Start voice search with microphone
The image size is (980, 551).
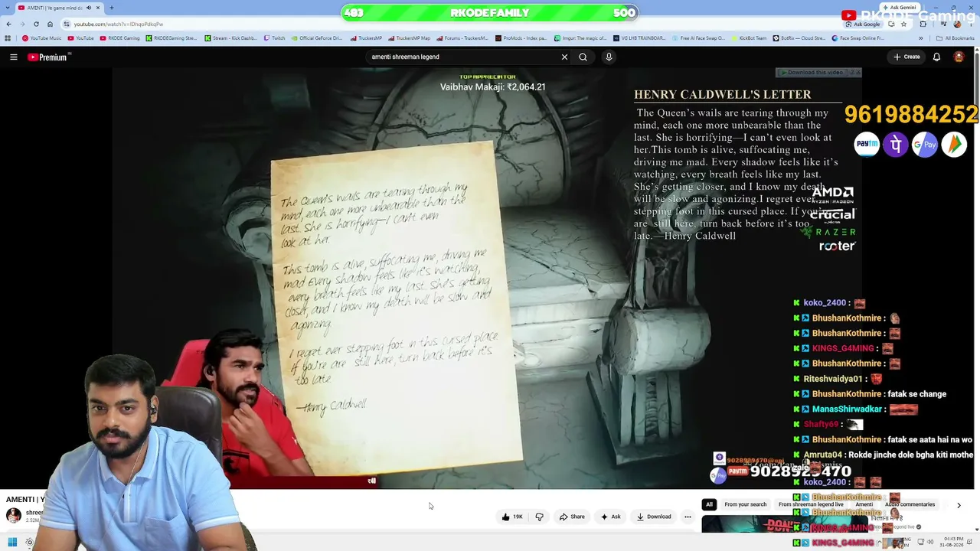(x=609, y=57)
